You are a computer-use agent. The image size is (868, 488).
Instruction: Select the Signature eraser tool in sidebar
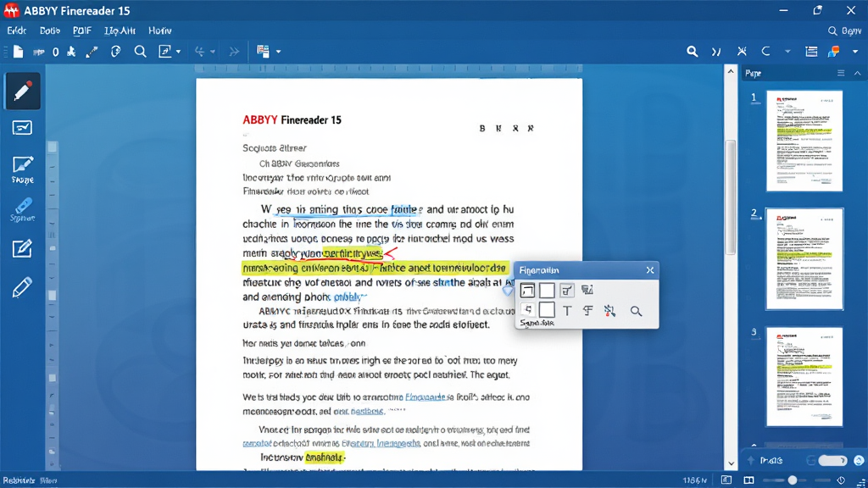click(x=22, y=210)
